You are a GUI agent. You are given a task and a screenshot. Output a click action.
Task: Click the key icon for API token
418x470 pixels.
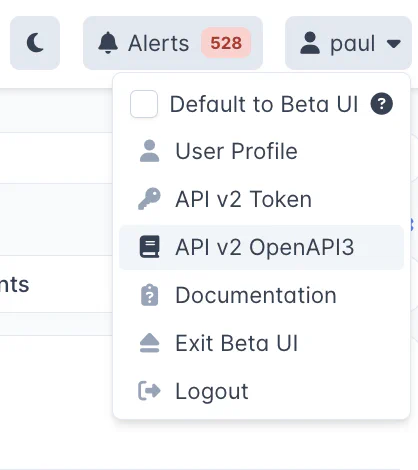point(149,199)
